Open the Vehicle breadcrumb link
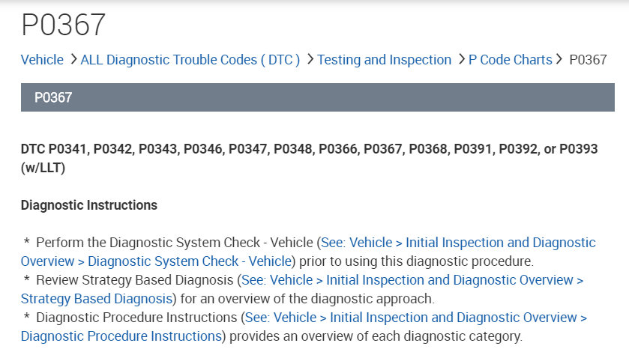Viewport: 629px width, 364px height. point(42,60)
